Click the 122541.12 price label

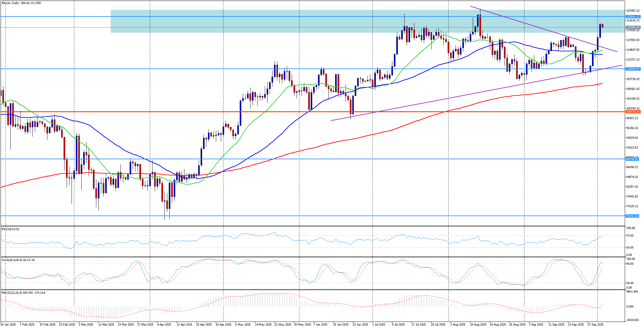pyautogui.click(x=632, y=17)
